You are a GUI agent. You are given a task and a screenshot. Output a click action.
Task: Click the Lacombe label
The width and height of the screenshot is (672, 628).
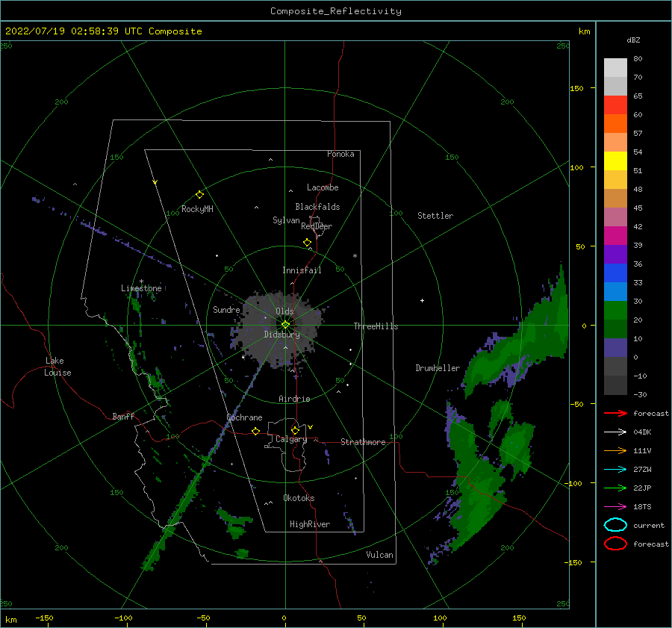point(323,187)
